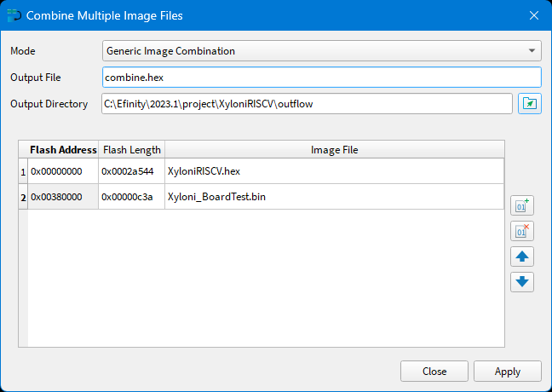Move selected image up with arrow icon
The image size is (552, 392).
[522, 257]
